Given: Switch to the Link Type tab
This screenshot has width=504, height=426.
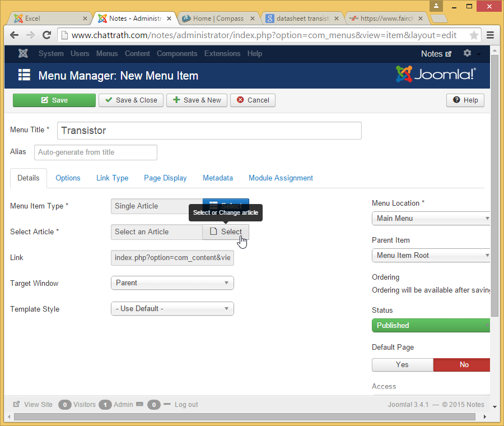Looking at the screenshot, I should point(112,178).
